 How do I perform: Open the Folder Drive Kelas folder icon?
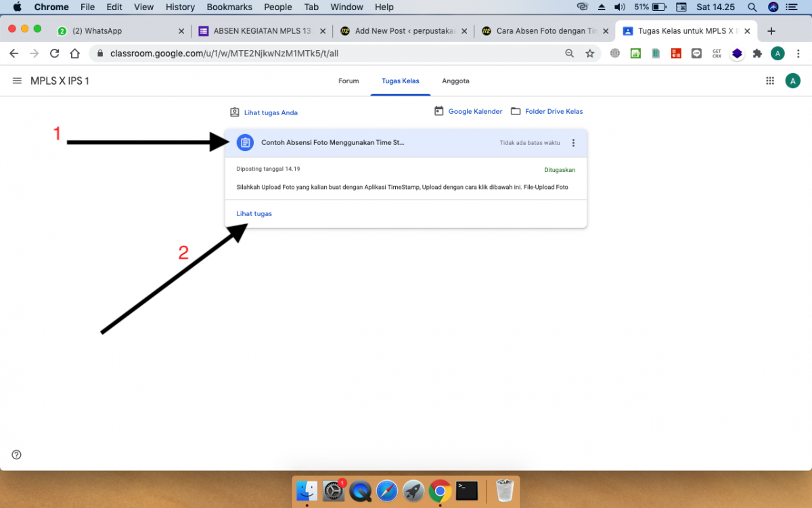pos(516,110)
